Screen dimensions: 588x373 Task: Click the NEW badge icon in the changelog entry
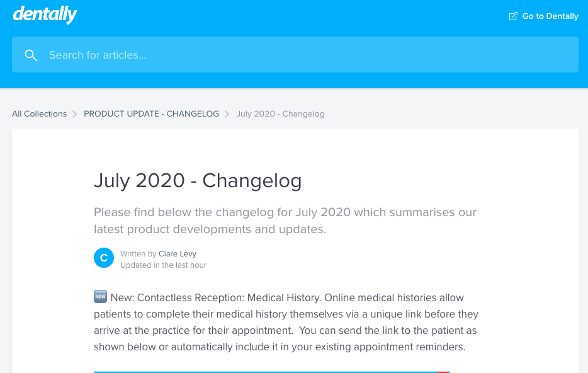coord(99,296)
